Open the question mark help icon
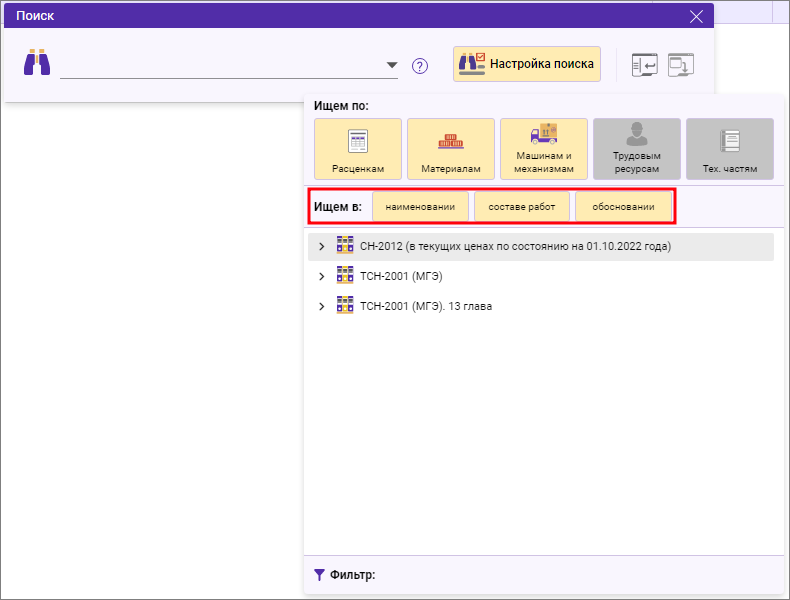The height and width of the screenshot is (600, 790). click(420, 66)
